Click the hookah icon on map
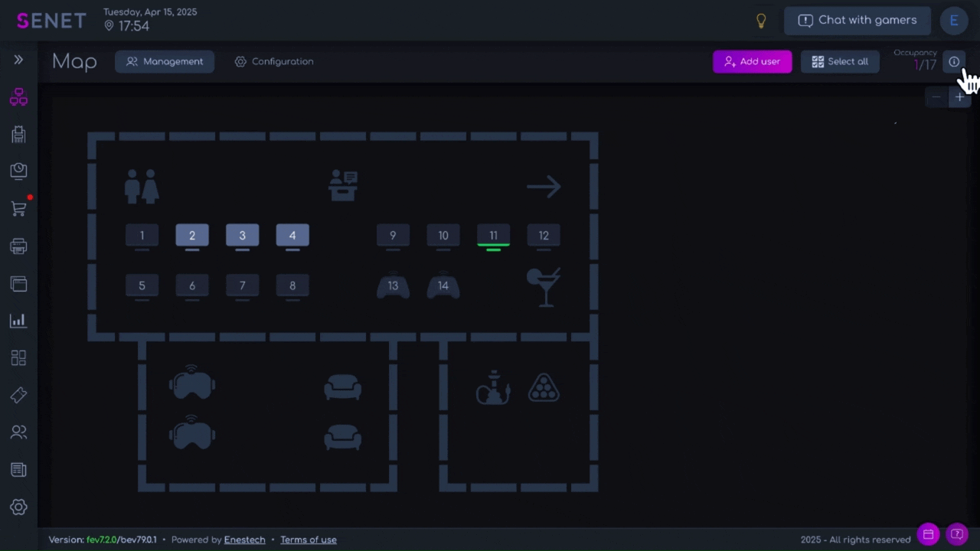The image size is (980, 551). pos(493,387)
